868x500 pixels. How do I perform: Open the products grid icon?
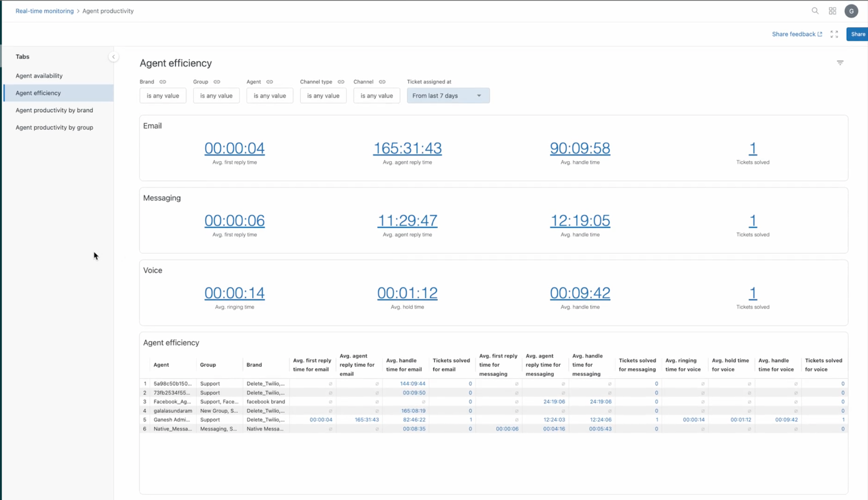832,11
